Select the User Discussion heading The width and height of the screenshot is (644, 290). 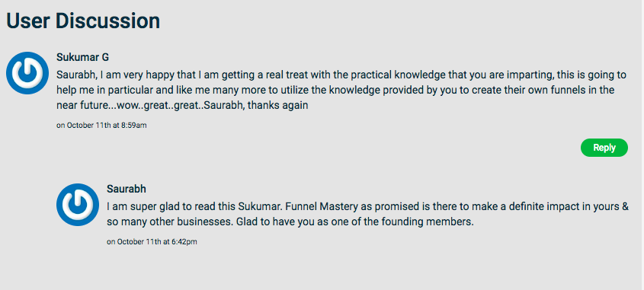83,21
